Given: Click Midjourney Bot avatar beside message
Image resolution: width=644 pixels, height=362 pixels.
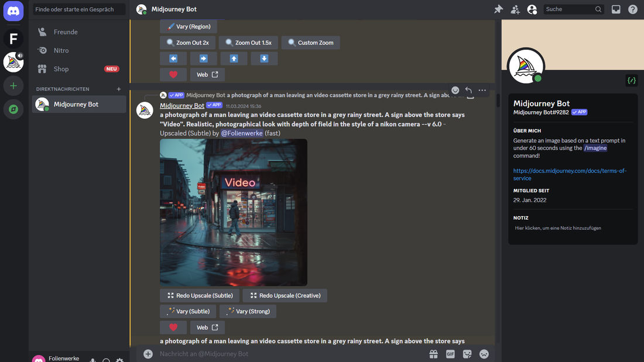Looking at the screenshot, I should click(145, 111).
